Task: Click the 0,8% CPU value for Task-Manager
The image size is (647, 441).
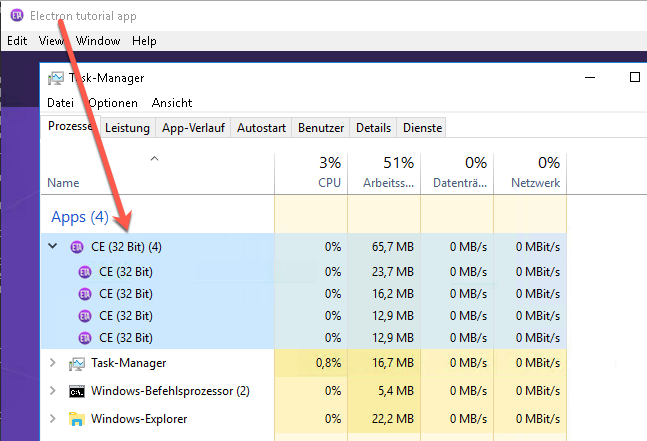Action: click(x=328, y=363)
